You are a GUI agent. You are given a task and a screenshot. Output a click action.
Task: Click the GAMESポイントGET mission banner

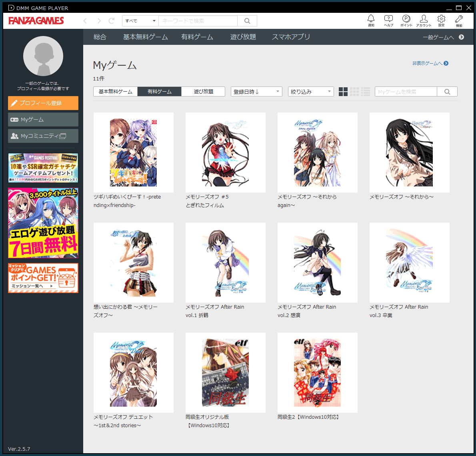pos(43,278)
